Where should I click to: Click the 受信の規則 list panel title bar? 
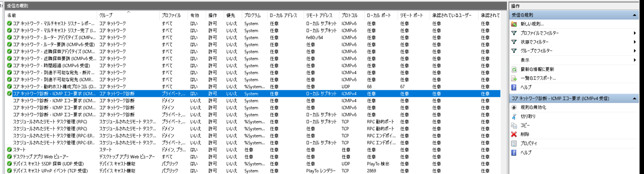256,6
